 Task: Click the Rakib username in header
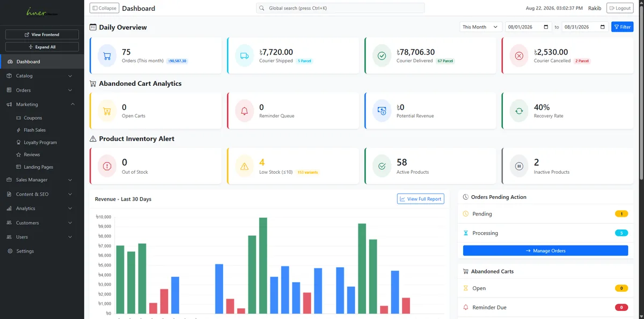pos(595,8)
